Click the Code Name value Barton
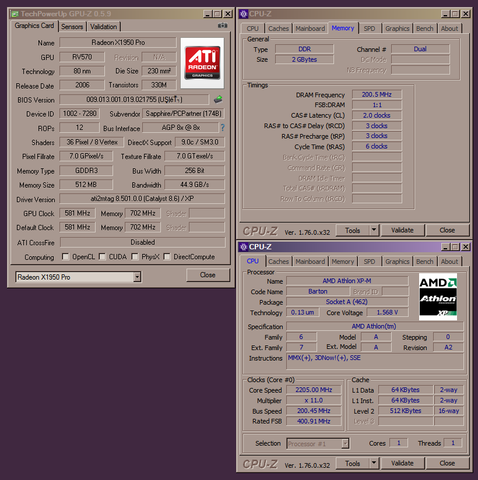 tap(318, 291)
